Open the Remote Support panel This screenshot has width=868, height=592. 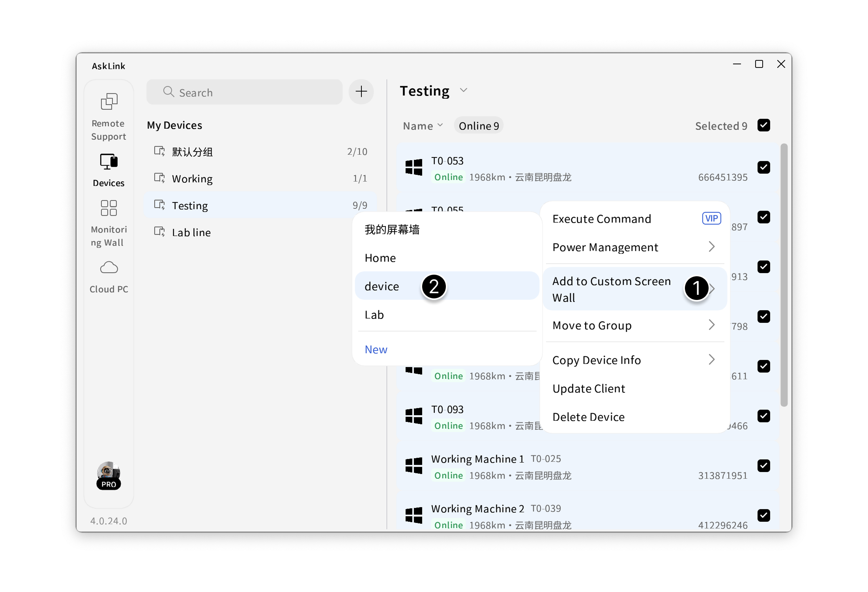click(108, 114)
